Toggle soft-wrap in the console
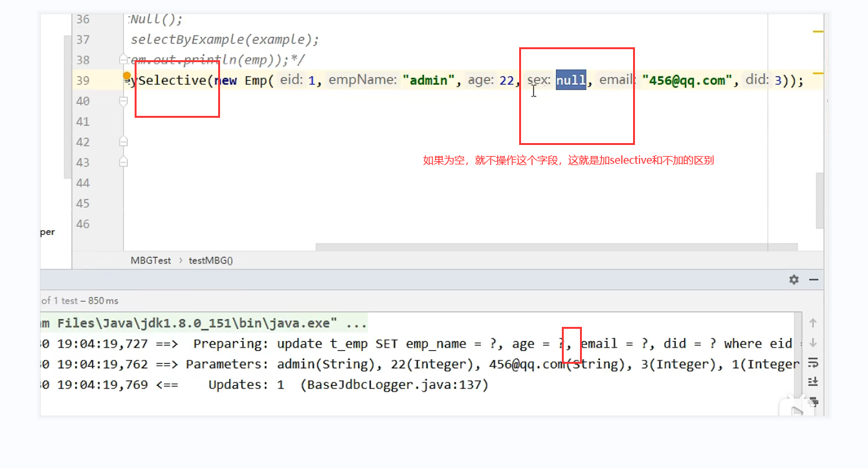This screenshot has height=468, width=868. [x=813, y=362]
